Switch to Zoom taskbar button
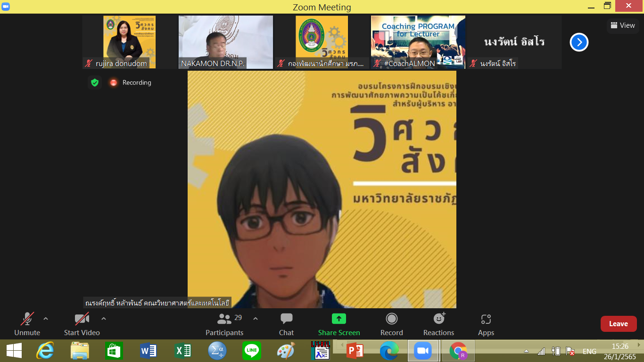This screenshot has width=644, height=362. pyautogui.click(x=423, y=351)
